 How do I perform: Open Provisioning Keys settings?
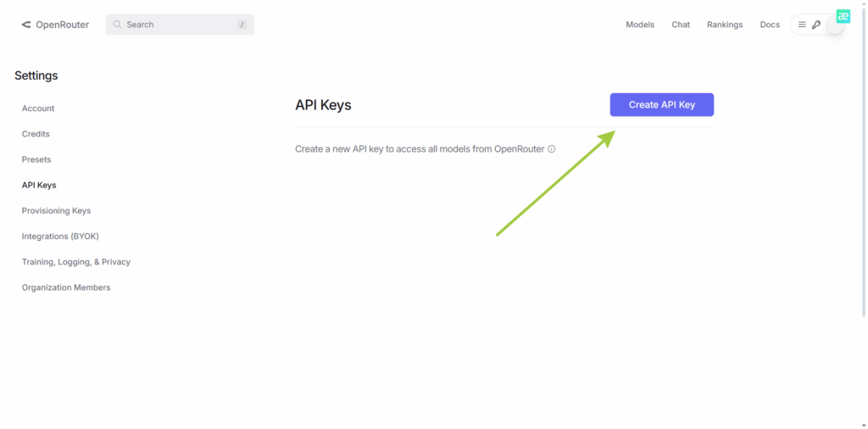[x=56, y=210]
